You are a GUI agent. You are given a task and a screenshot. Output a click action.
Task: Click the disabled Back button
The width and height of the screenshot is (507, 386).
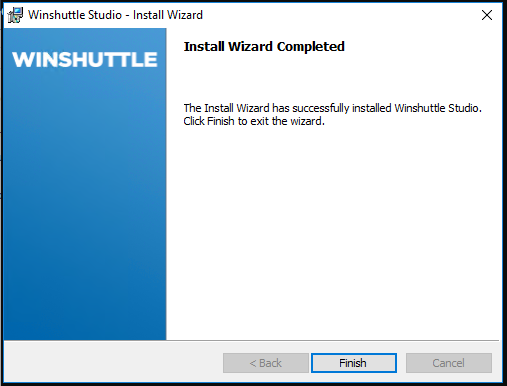266,363
